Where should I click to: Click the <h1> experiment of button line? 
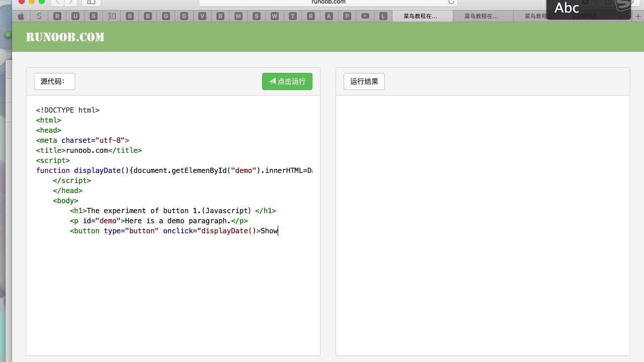click(173, 211)
